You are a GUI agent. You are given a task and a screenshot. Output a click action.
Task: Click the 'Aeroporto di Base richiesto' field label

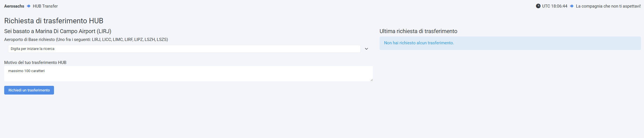click(x=29, y=40)
